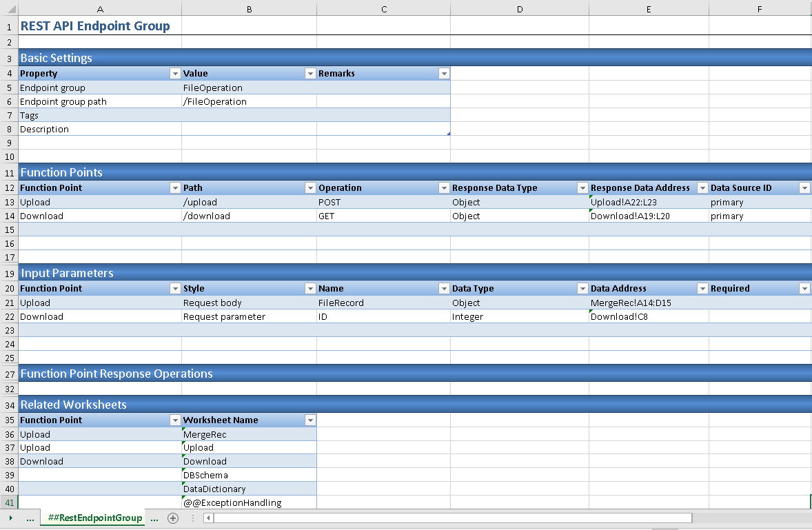Select row 13 via its row header

pos(9,203)
